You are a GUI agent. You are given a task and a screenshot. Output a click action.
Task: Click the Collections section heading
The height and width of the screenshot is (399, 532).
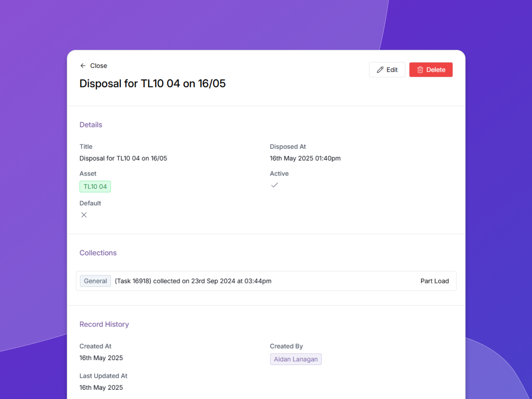tap(98, 253)
